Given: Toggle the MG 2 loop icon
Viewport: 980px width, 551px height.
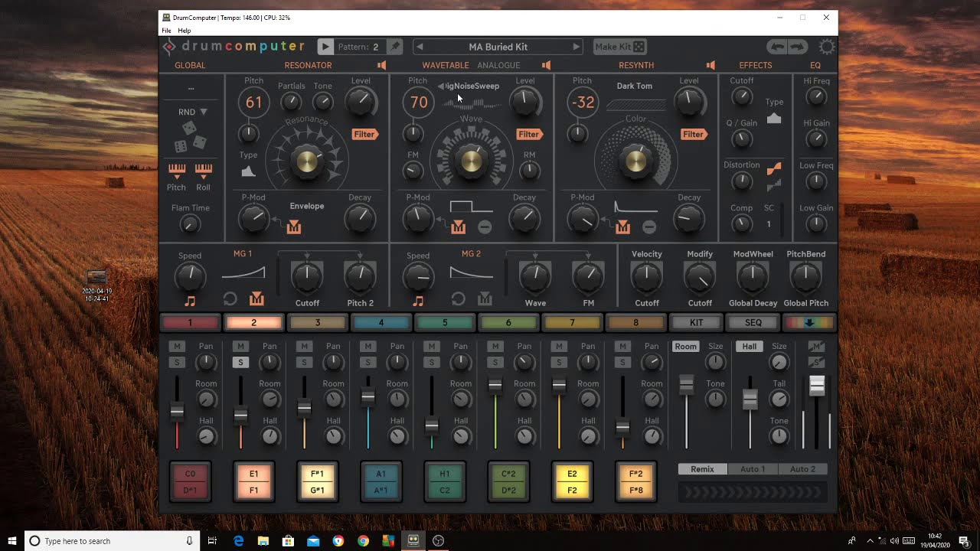Looking at the screenshot, I should coord(458,299).
